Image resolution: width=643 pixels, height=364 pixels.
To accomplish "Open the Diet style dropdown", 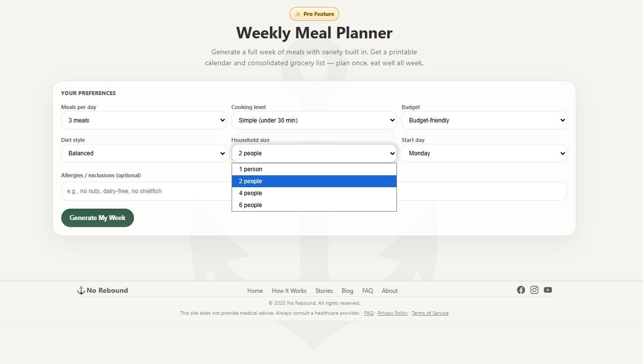I will 144,153.
